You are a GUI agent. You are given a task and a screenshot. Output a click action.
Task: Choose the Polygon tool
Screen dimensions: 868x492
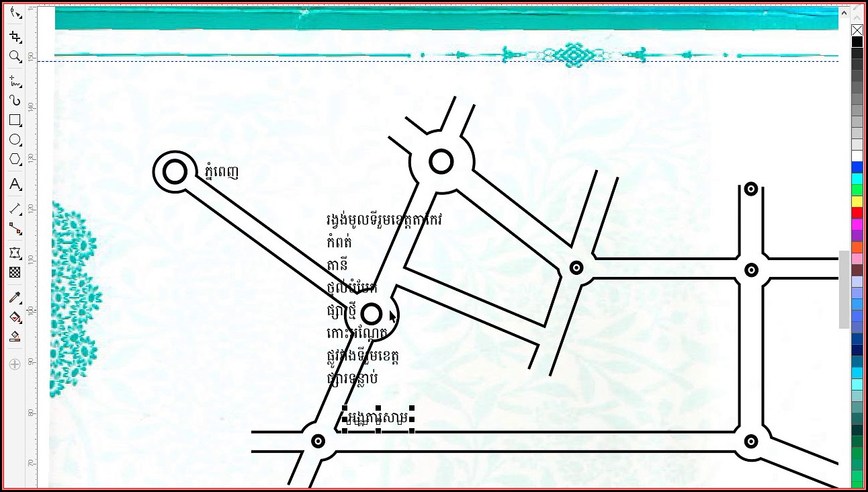(x=15, y=159)
